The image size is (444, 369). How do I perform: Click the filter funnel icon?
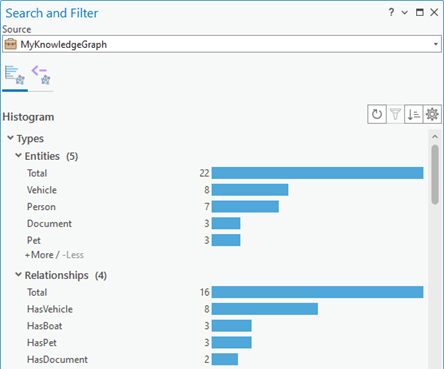(395, 114)
